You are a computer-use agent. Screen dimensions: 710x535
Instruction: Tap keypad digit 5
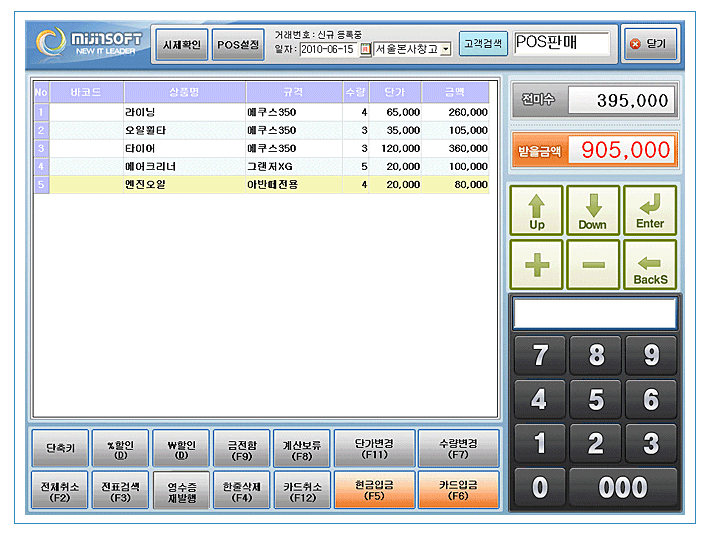tap(595, 399)
